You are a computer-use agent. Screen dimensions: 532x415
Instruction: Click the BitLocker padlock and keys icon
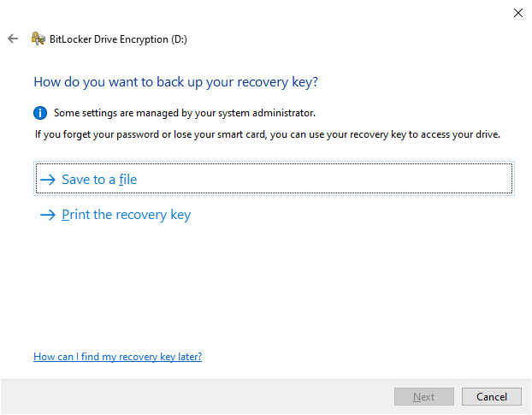(38, 39)
